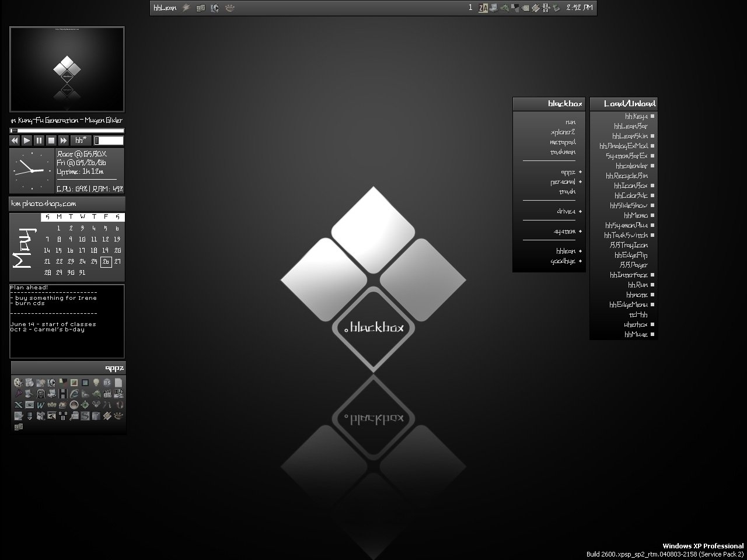Select May 31 on the calendar

coord(82,272)
